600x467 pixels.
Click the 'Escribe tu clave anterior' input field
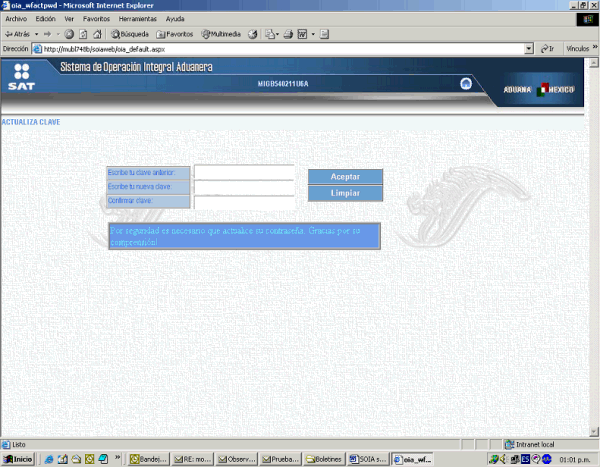tap(244, 172)
